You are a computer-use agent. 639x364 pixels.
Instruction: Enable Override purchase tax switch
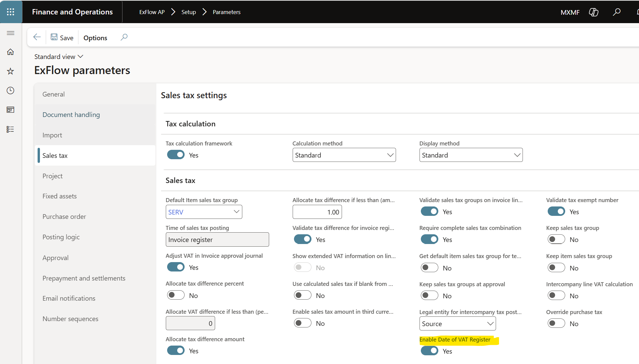click(556, 323)
